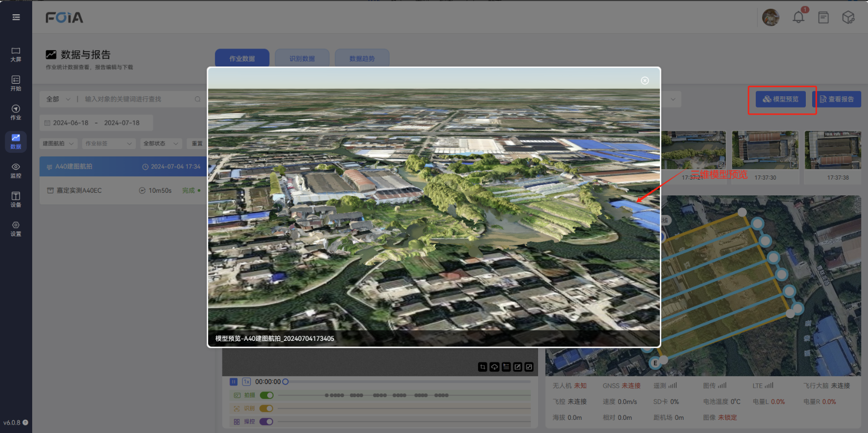Image resolution: width=868 pixels, height=433 pixels.
Task: Click the crop icon in the video toolbar
Action: point(483,367)
